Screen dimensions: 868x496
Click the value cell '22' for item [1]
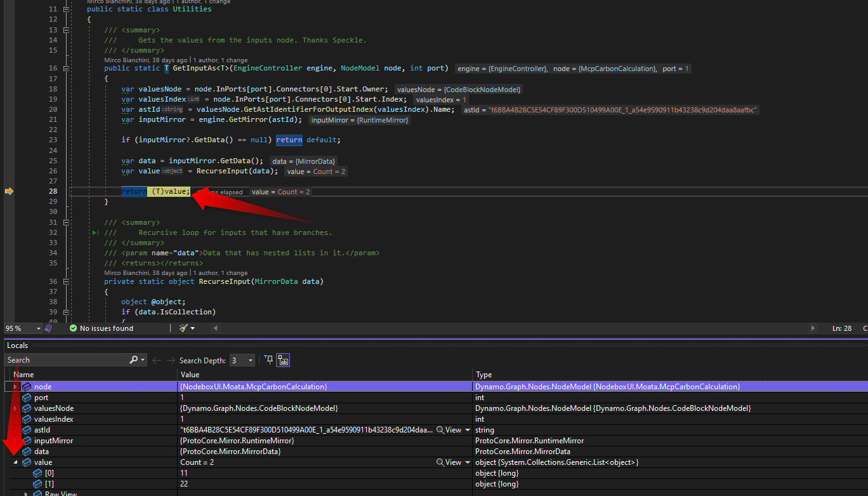[x=185, y=484]
